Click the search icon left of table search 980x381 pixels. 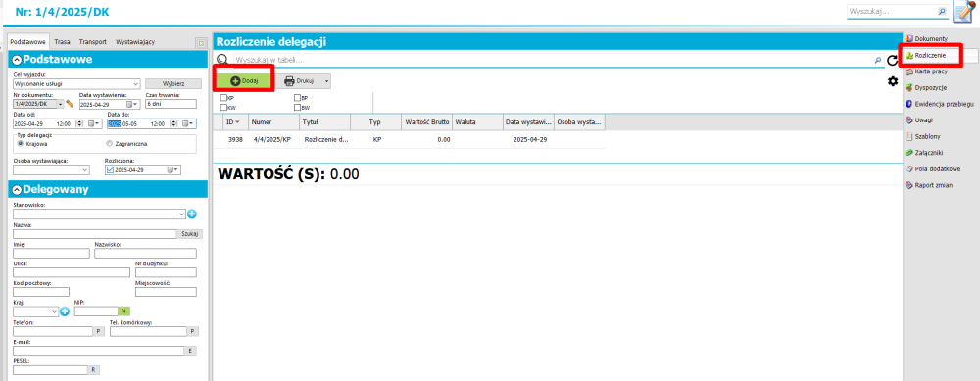[221, 60]
